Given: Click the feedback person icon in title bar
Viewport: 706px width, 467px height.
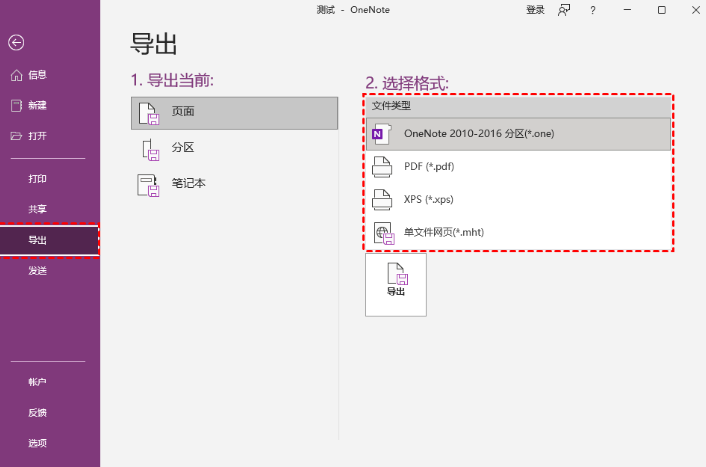Looking at the screenshot, I should [x=564, y=10].
